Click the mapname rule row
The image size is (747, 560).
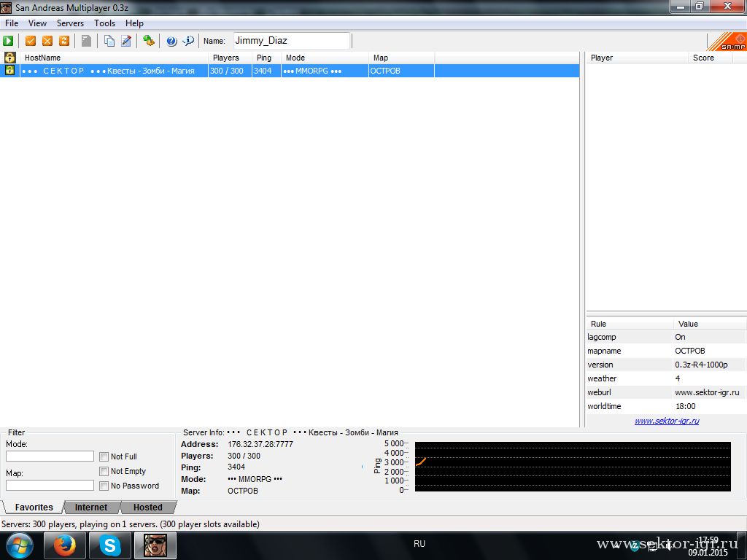point(666,351)
